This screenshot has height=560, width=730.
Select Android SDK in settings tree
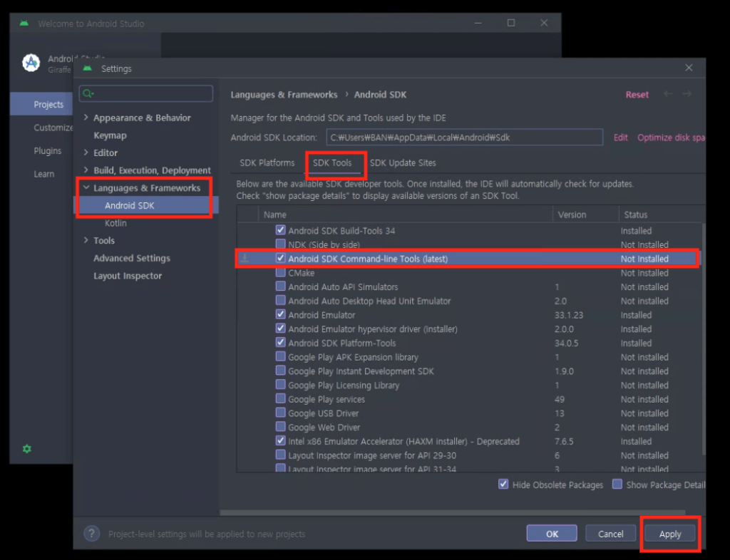tap(130, 205)
